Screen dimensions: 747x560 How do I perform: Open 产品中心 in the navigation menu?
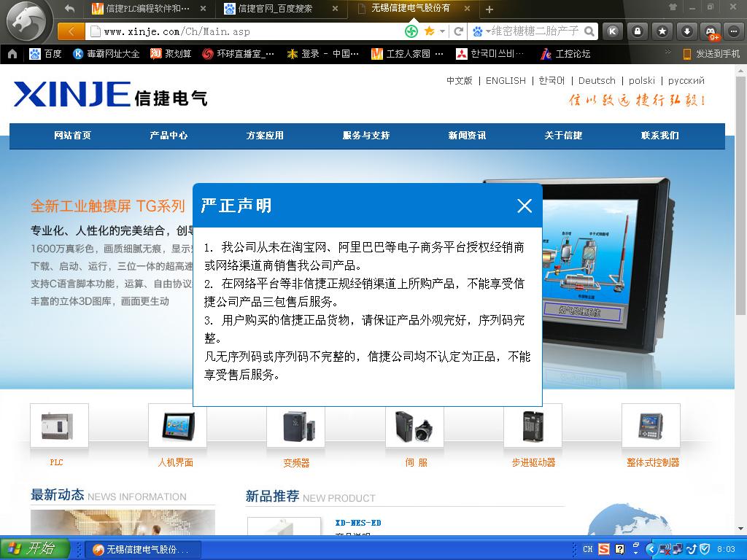[x=169, y=136]
